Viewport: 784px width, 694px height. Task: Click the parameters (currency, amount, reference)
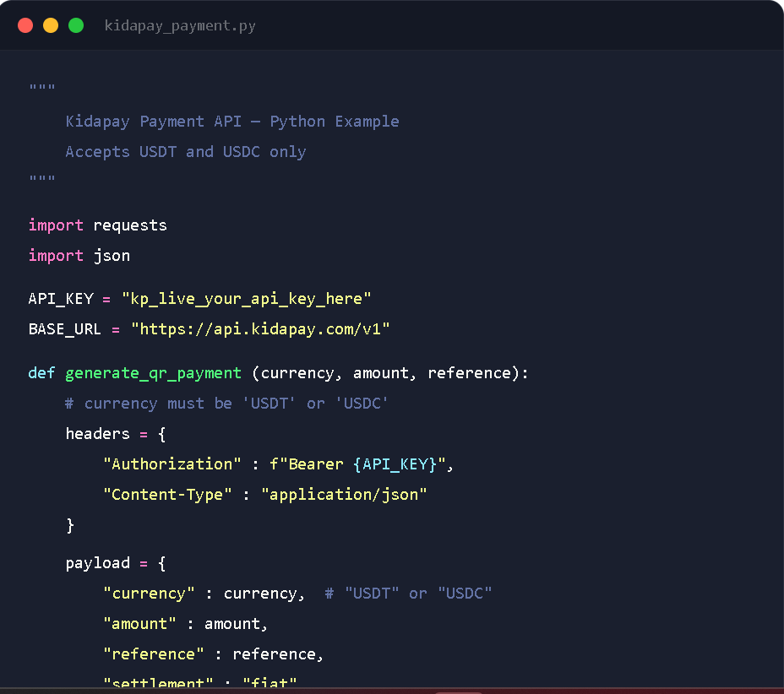386,373
